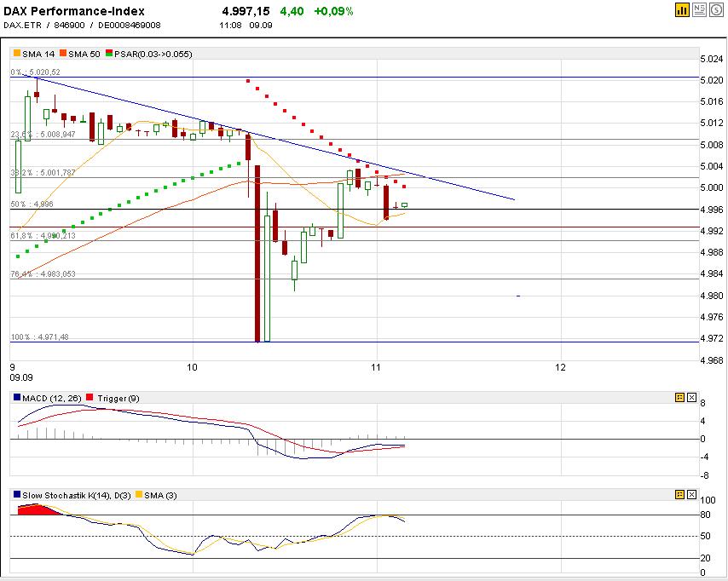Click the Trigger red color swatch

[90, 398]
